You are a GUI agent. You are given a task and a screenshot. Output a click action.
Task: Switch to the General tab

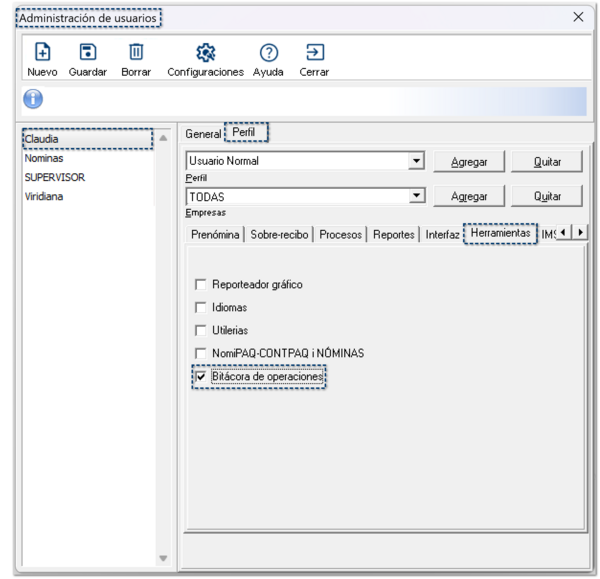point(202,134)
